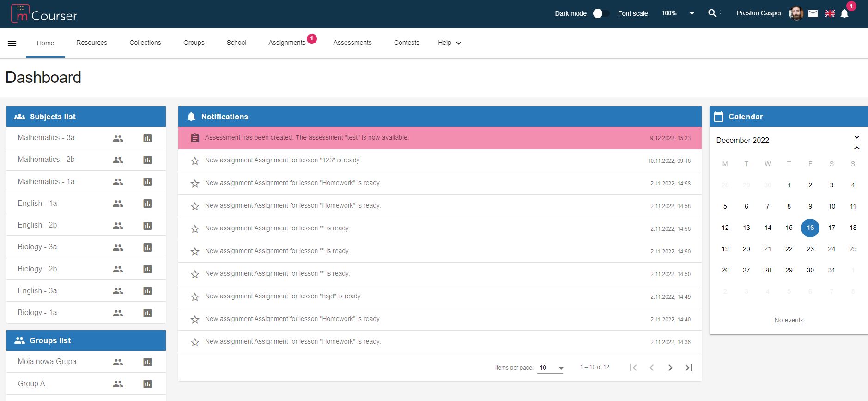Click December 2022 month label

point(742,140)
